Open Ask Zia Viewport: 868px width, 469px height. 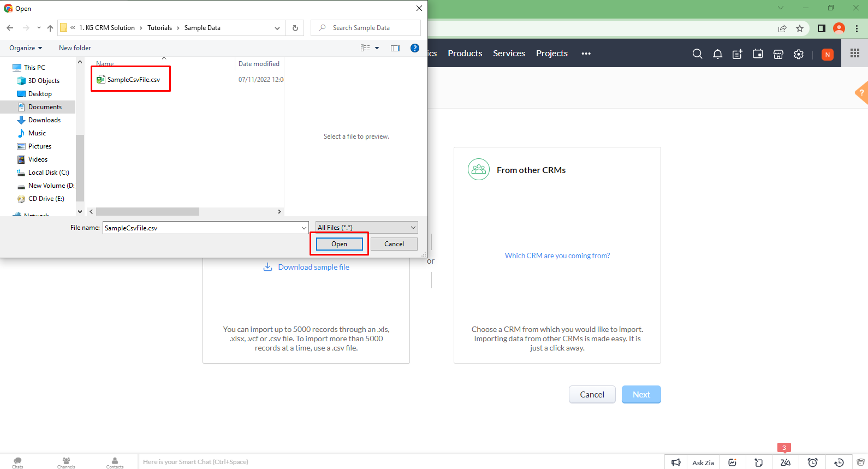pos(703,462)
